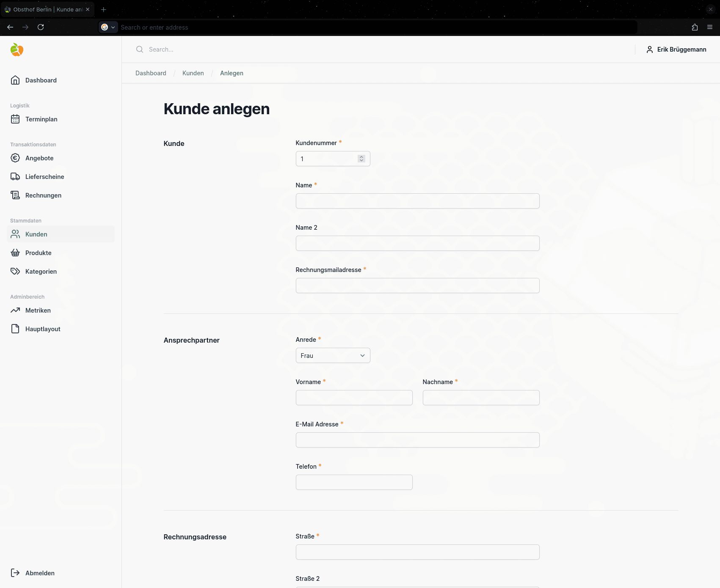The width and height of the screenshot is (720, 588).
Task: Sign out using the Abmelden logout icon
Action: (x=16, y=573)
